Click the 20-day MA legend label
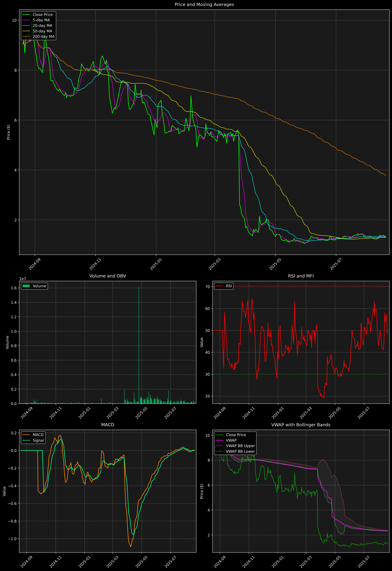 click(42, 26)
